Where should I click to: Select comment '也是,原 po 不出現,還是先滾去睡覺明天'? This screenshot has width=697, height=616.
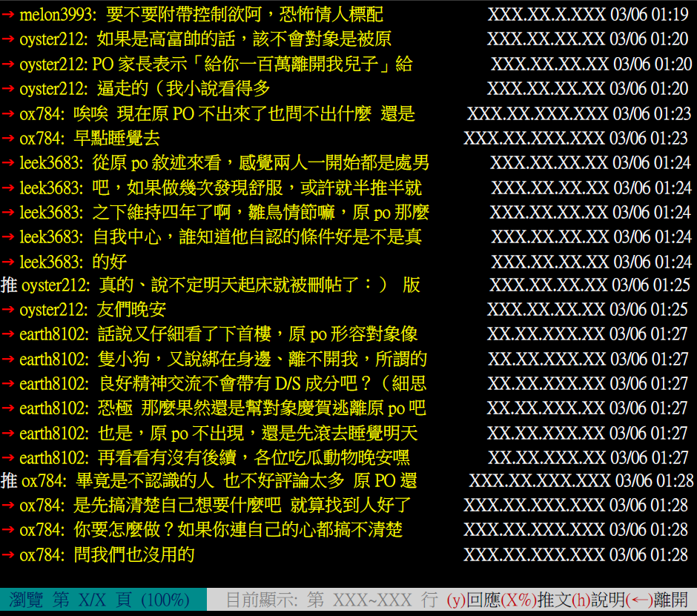pos(257,433)
